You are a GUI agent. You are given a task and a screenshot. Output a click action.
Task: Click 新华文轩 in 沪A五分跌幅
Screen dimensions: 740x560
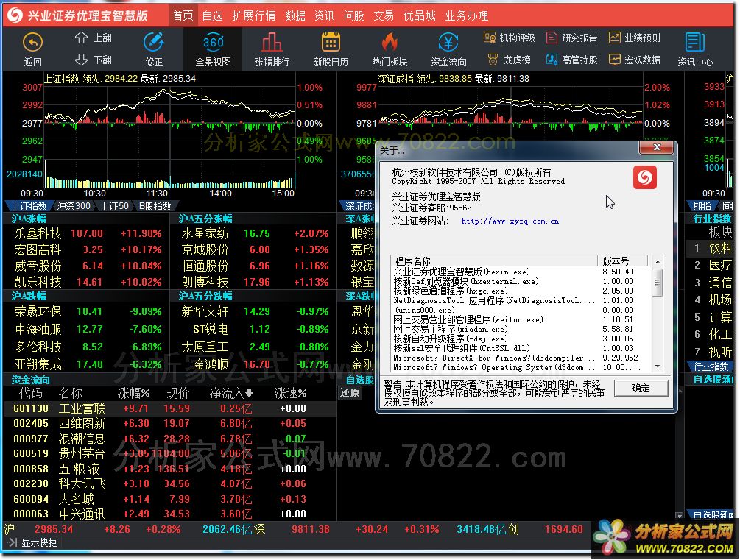(205, 311)
